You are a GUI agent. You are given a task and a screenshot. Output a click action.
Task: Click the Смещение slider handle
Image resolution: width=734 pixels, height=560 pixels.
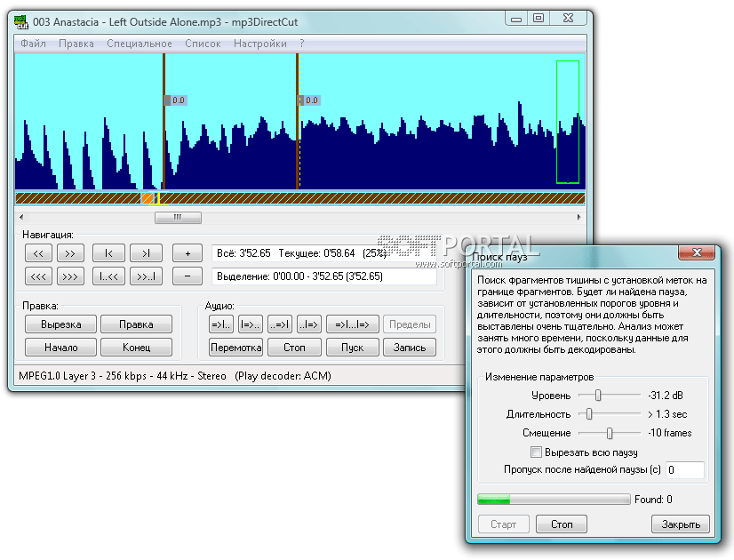point(610,434)
